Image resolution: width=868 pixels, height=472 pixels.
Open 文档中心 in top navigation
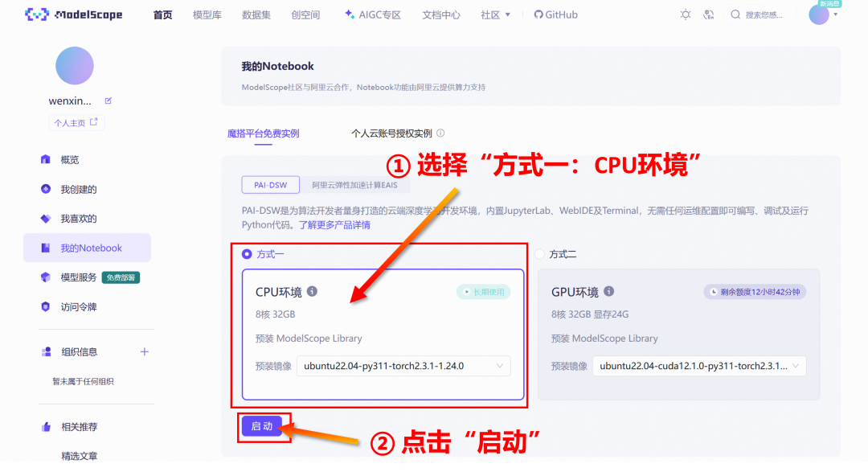coord(440,15)
